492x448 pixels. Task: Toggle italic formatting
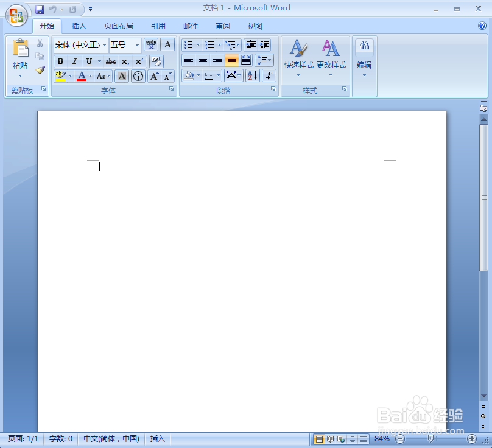pyautogui.click(x=74, y=61)
